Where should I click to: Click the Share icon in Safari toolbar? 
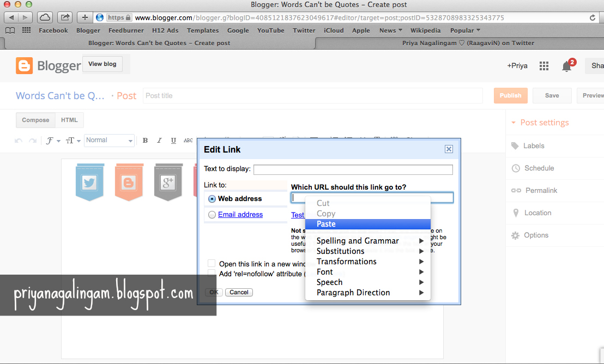(65, 17)
